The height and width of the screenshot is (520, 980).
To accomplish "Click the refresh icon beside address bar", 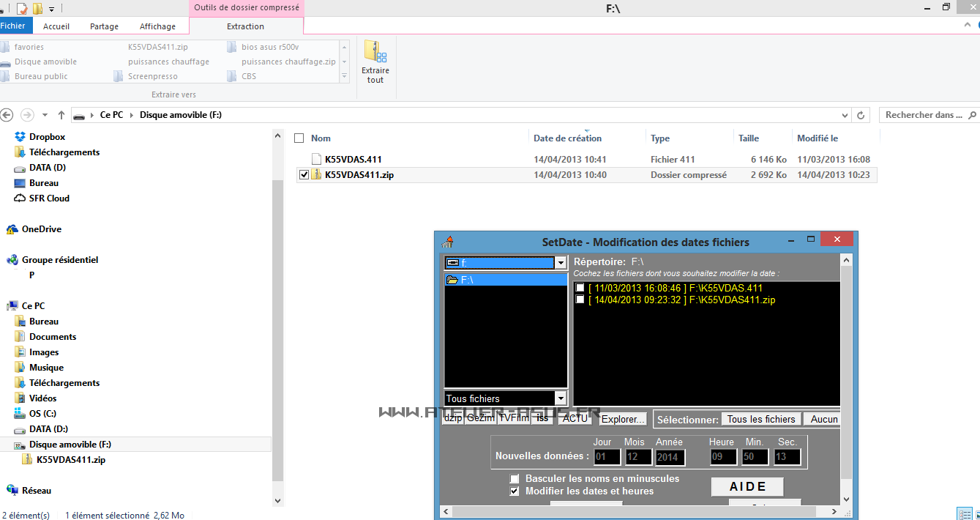I will 861,115.
